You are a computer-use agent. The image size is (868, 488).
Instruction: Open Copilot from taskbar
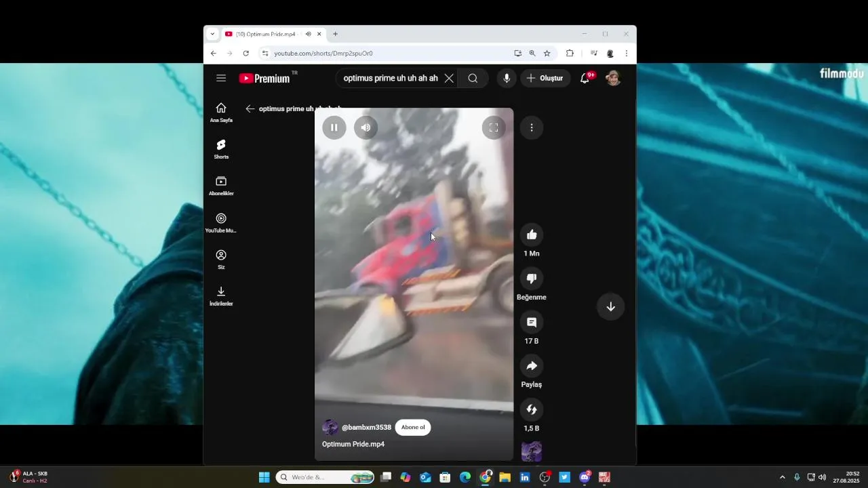[x=406, y=477]
